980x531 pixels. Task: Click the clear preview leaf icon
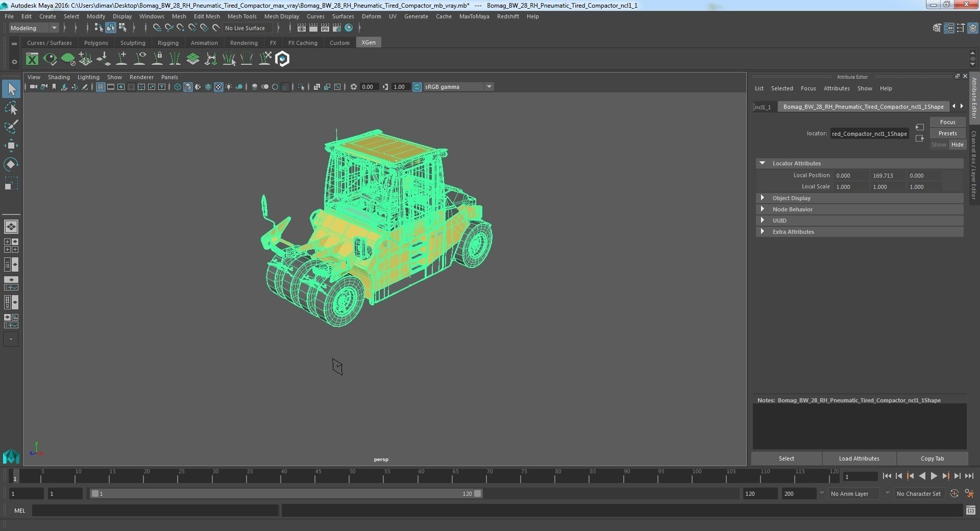pyautogui.click(x=68, y=59)
